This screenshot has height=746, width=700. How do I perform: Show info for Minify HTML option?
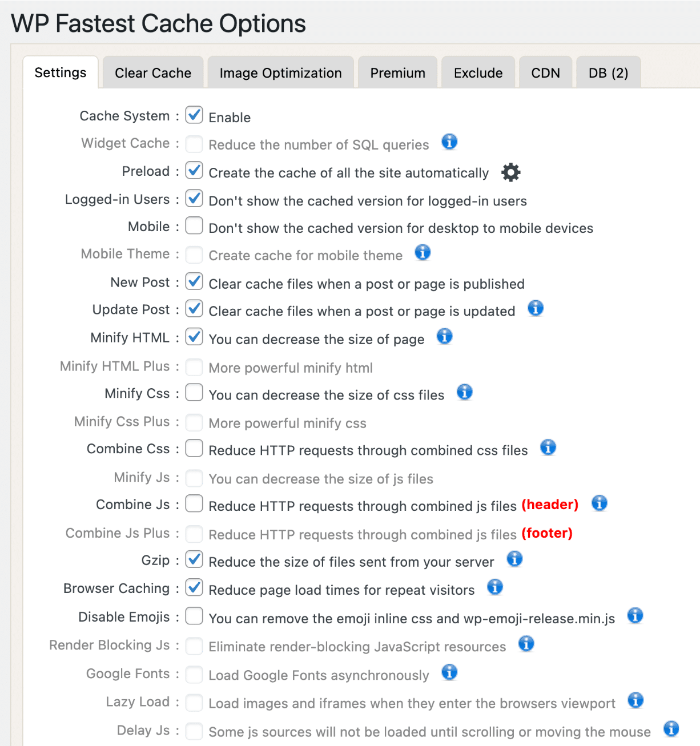click(x=445, y=336)
